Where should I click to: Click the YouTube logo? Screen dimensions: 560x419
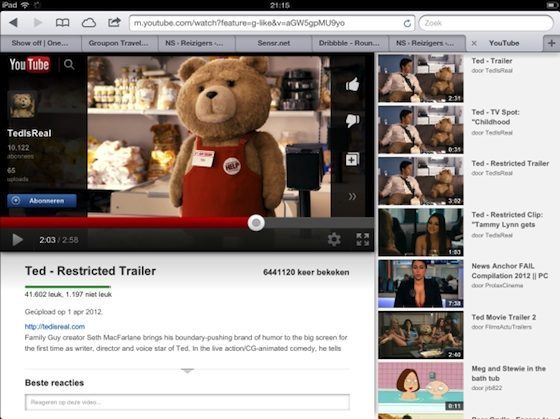click(x=30, y=65)
